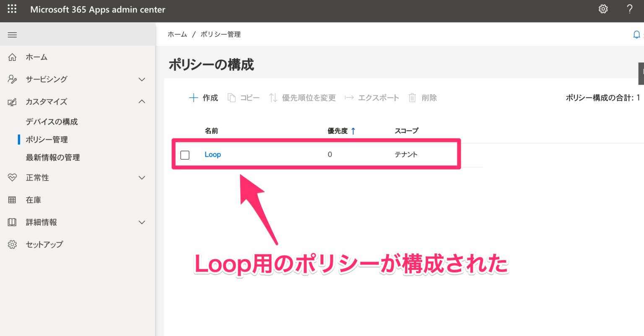644x336 pixels.
Task: Open the settings gear in the top bar
Action: coord(603,9)
